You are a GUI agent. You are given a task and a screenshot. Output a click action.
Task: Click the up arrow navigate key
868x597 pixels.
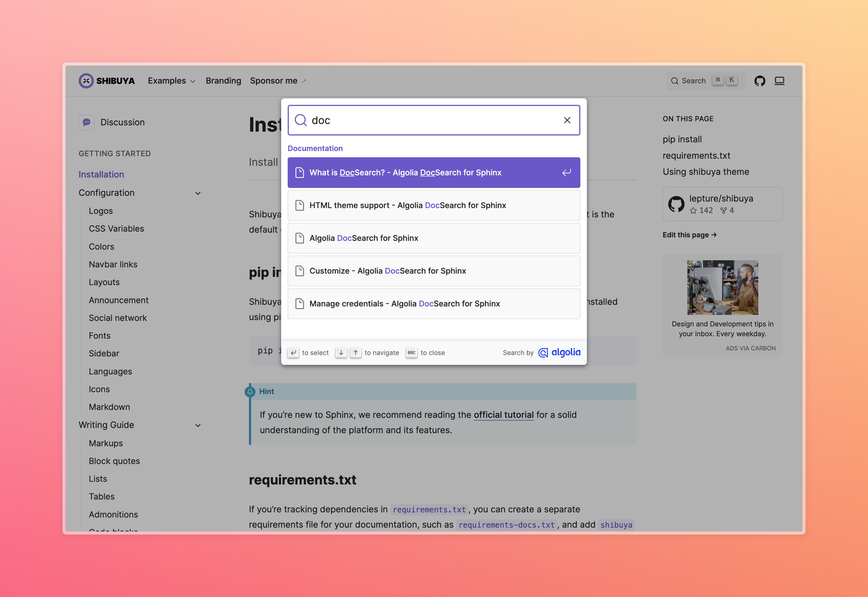pos(356,353)
